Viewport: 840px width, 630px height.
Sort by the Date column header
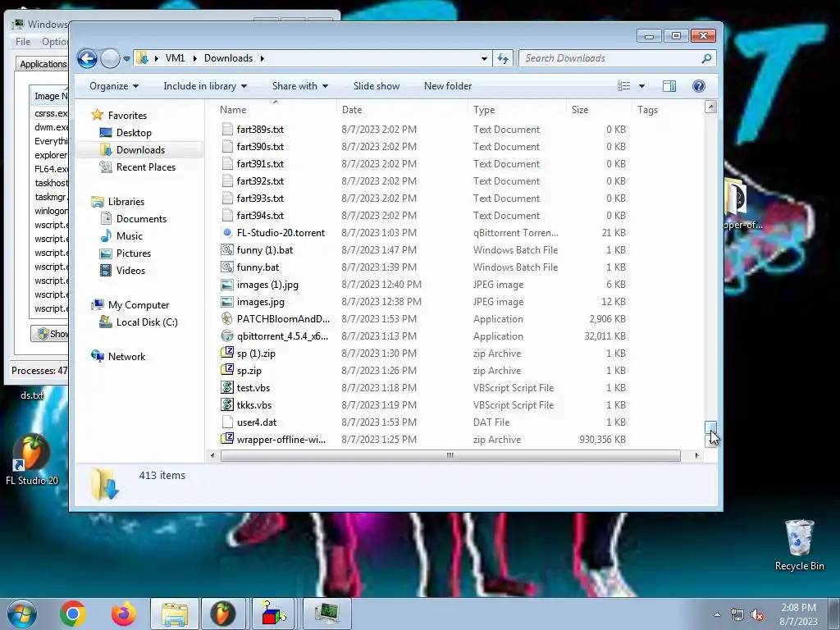point(352,110)
